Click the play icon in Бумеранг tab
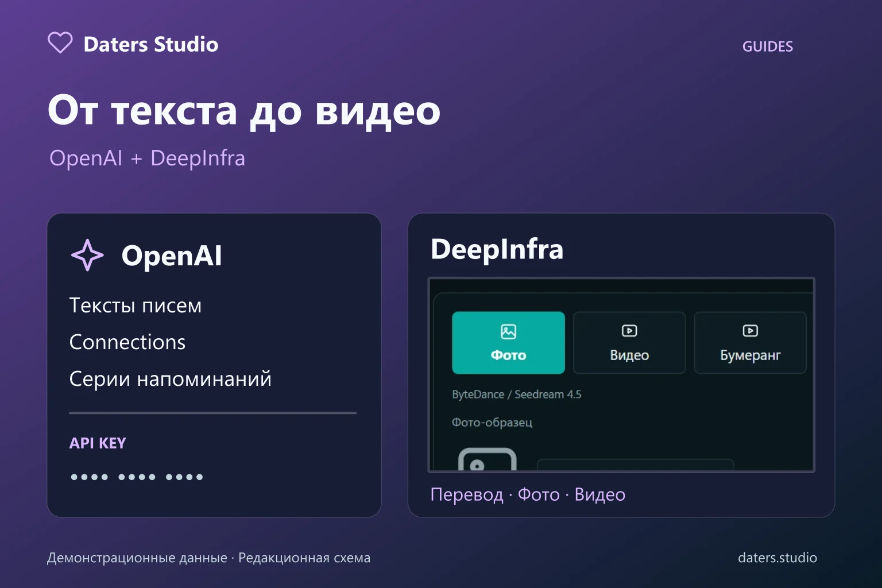The width and height of the screenshot is (882, 588). coord(751,331)
